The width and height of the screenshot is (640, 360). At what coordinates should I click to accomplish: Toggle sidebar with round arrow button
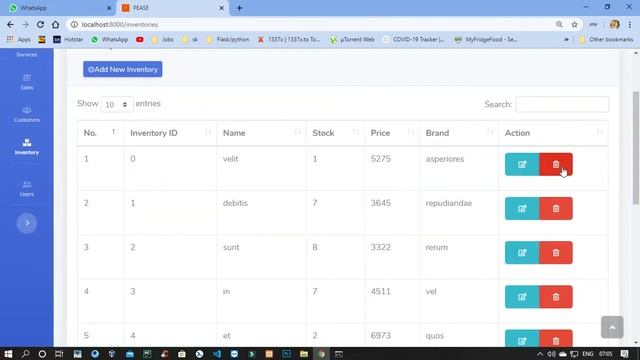27,223
